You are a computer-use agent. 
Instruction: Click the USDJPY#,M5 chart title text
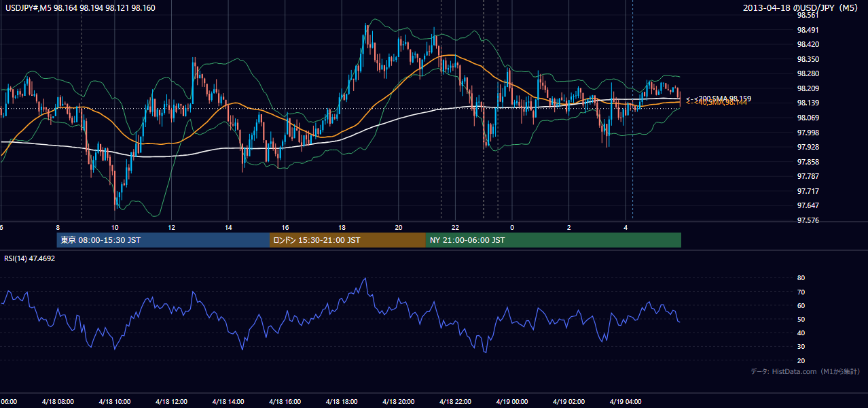click(x=80, y=7)
